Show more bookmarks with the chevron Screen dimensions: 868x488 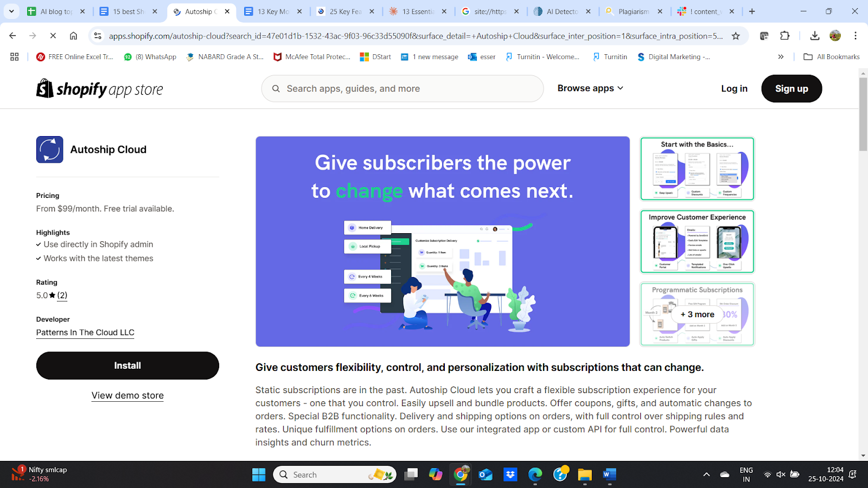click(781, 56)
